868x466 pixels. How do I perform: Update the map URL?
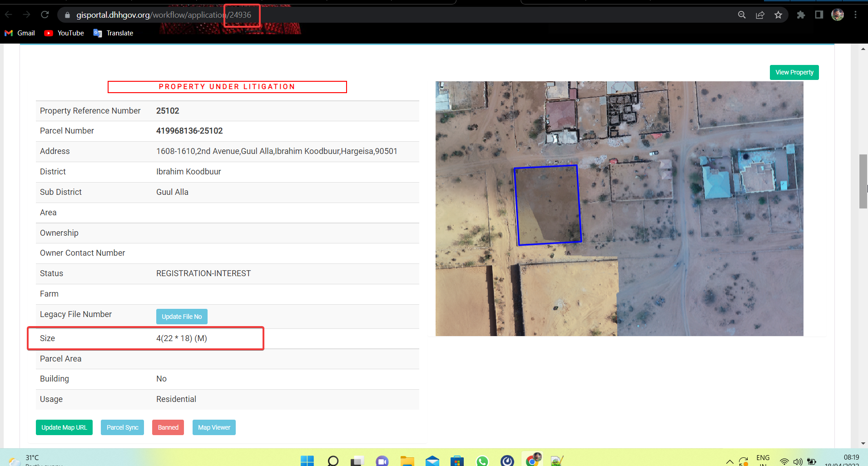coord(64,427)
